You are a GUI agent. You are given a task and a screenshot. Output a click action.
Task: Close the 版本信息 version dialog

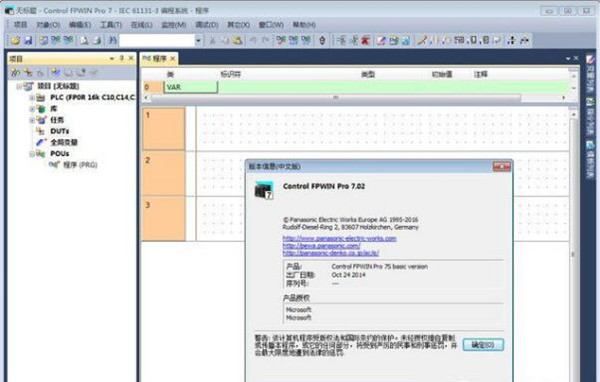(502, 166)
